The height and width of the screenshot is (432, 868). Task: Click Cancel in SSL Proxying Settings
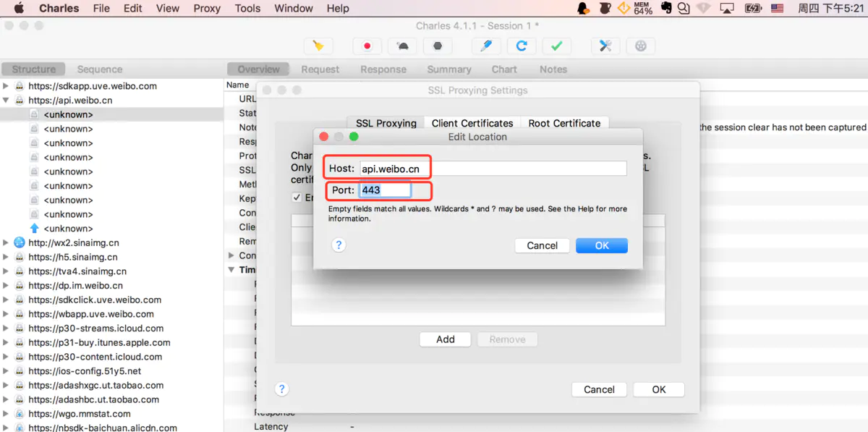click(x=599, y=389)
